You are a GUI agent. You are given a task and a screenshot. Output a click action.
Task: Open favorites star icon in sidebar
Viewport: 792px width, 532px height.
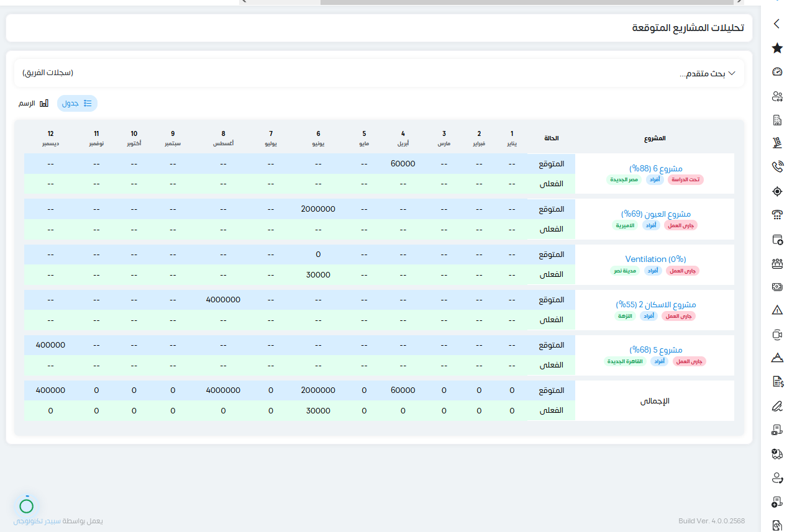tap(776, 48)
